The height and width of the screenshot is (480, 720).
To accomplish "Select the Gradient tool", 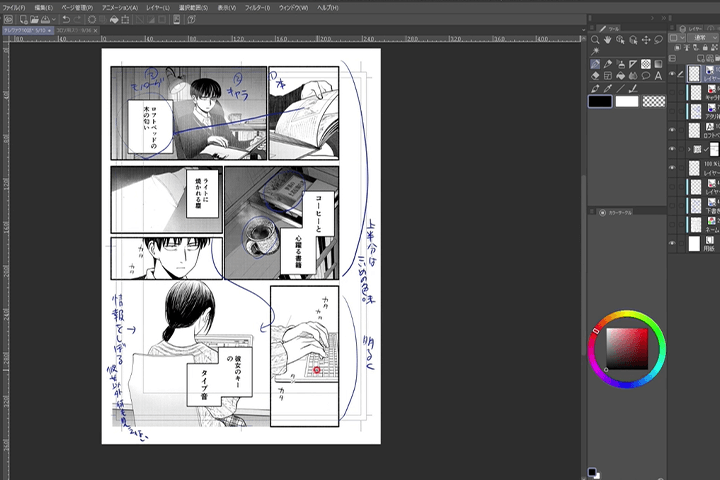I will click(x=658, y=64).
